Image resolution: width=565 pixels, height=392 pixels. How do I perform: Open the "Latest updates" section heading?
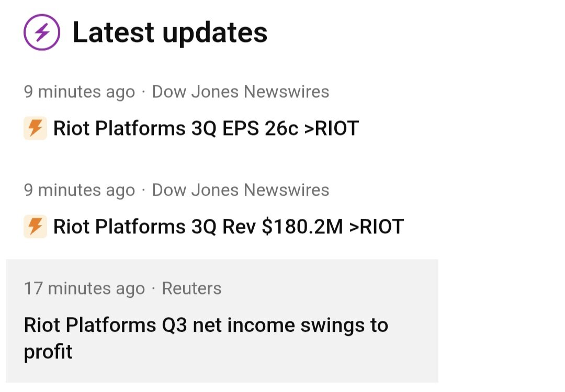[169, 32]
